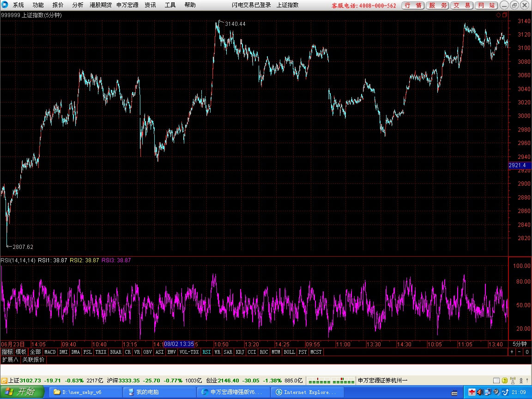Screen dimensions: 532x399
Task: Select the 指标 tab
Action: pos(7,352)
